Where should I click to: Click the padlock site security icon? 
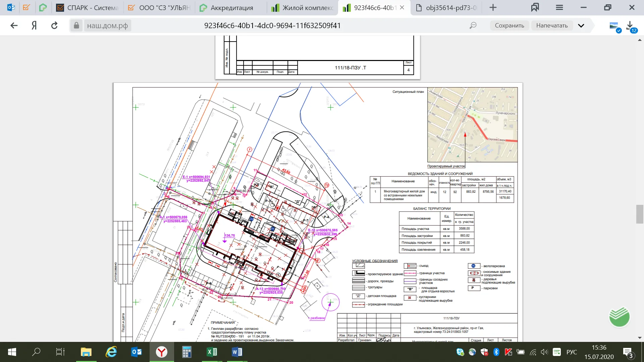(x=76, y=25)
